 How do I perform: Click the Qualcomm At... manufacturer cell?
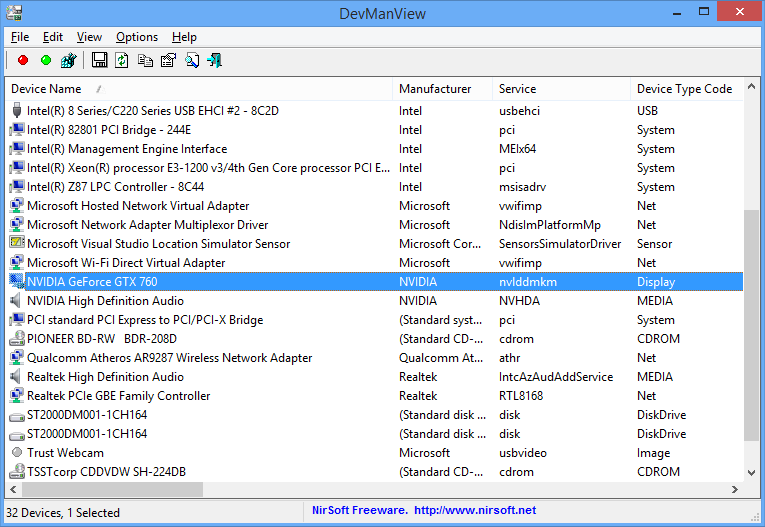click(441, 358)
